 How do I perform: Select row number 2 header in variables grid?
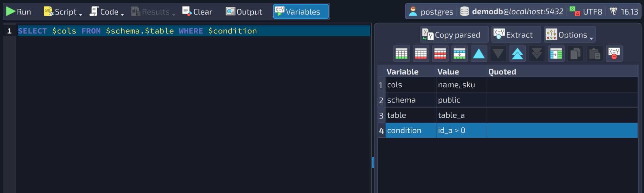(x=382, y=100)
